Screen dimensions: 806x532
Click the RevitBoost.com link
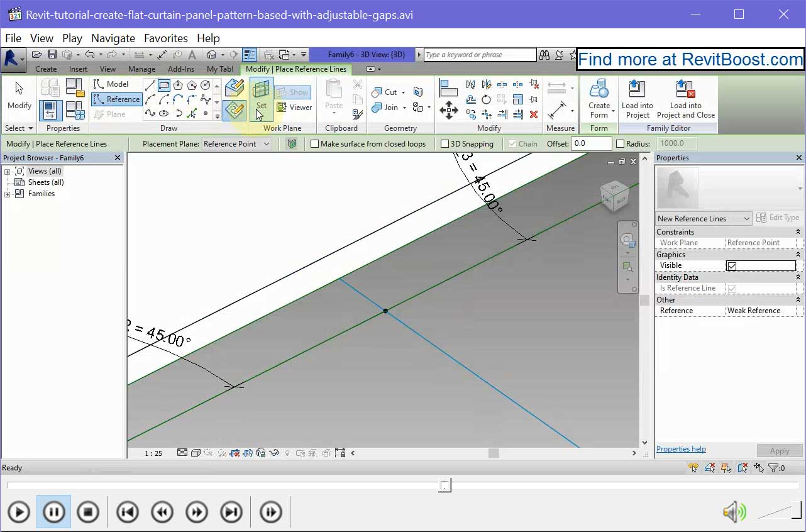click(690, 59)
